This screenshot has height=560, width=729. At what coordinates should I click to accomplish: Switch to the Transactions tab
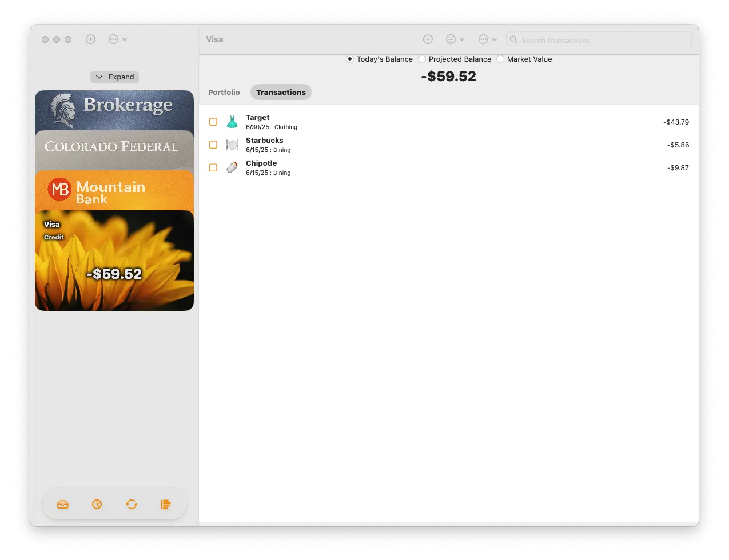point(281,92)
